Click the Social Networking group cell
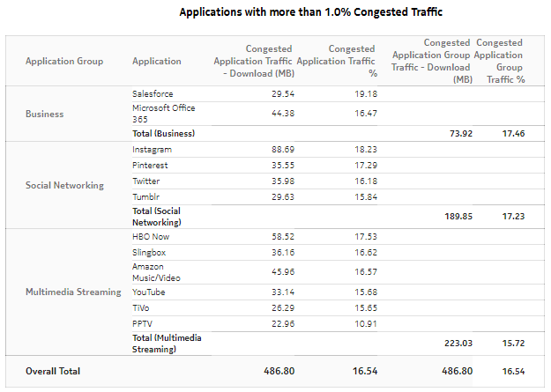The width and height of the screenshot is (551, 392). pyautogui.click(x=64, y=185)
